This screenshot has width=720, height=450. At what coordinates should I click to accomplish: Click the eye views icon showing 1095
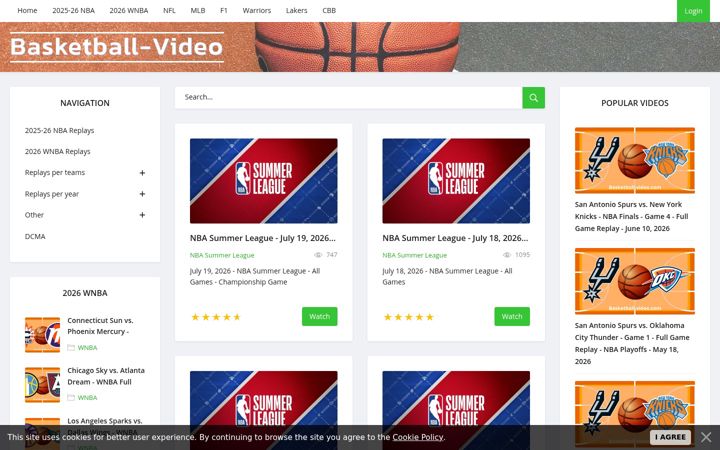click(506, 255)
